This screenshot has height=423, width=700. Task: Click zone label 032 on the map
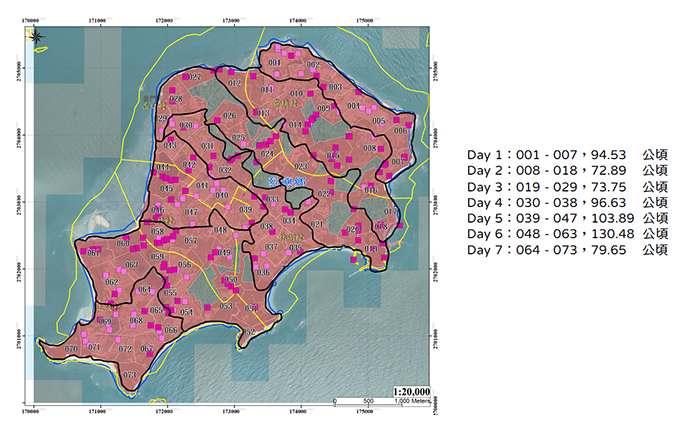225,170
